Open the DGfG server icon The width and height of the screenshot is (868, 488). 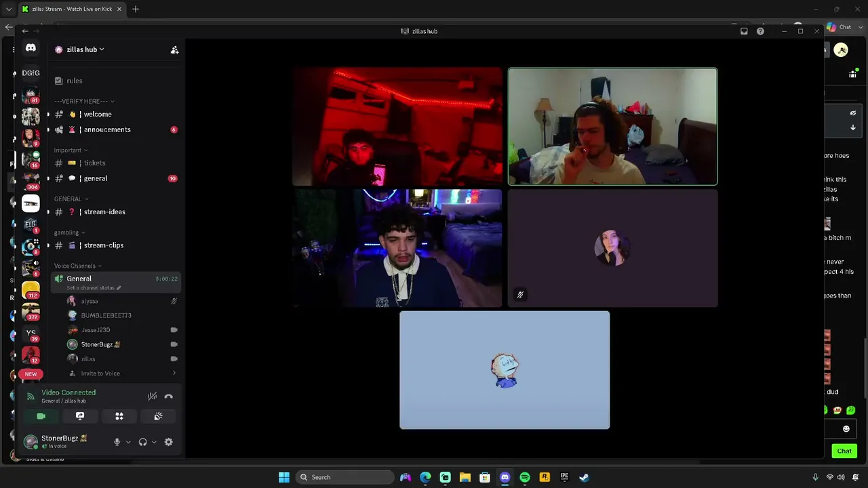click(31, 73)
